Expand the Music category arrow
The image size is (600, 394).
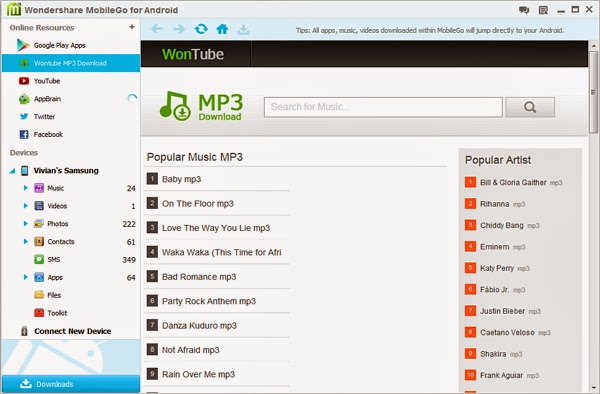click(26, 188)
